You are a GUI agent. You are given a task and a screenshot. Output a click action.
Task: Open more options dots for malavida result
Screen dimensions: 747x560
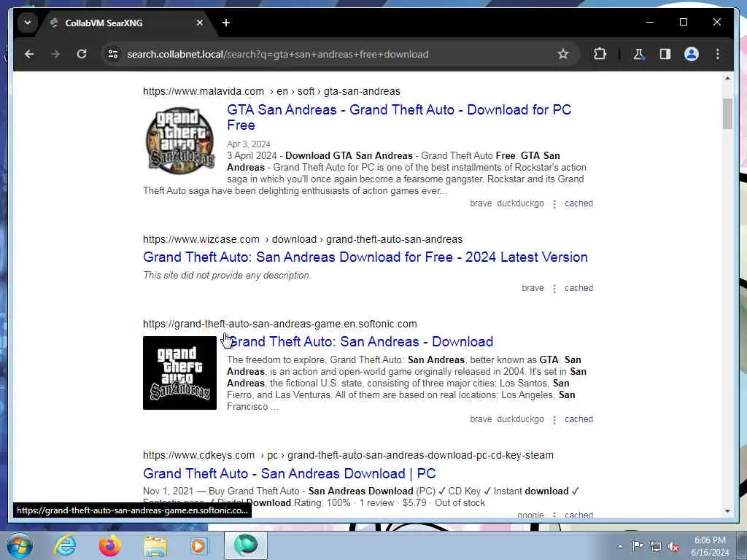(x=554, y=204)
